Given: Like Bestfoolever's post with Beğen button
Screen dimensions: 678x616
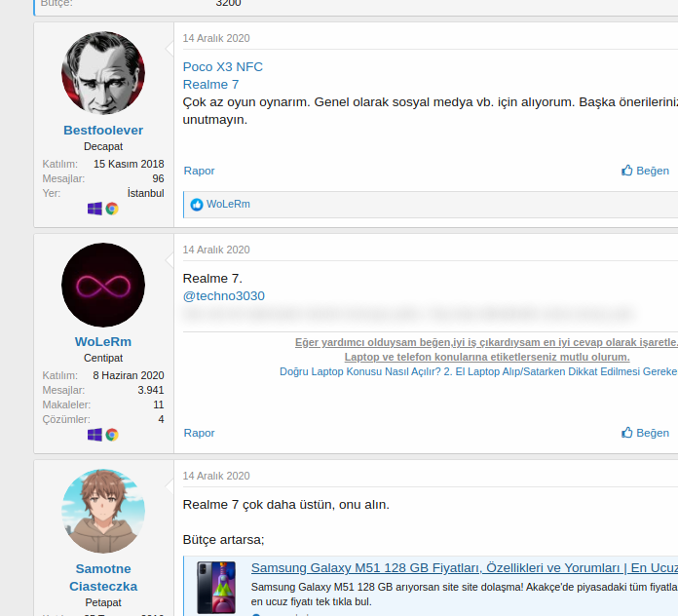Looking at the screenshot, I should 645,171.
